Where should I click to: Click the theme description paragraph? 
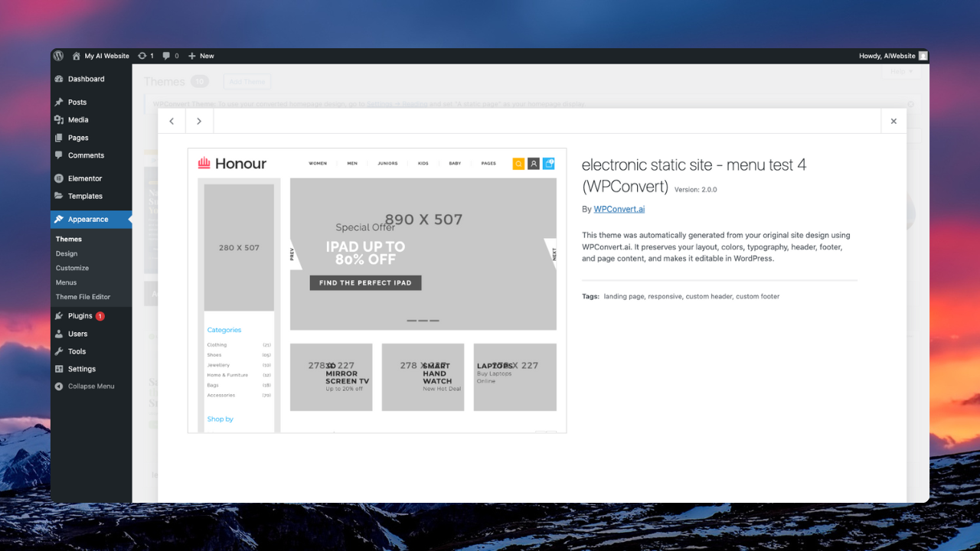pos(716,246)
